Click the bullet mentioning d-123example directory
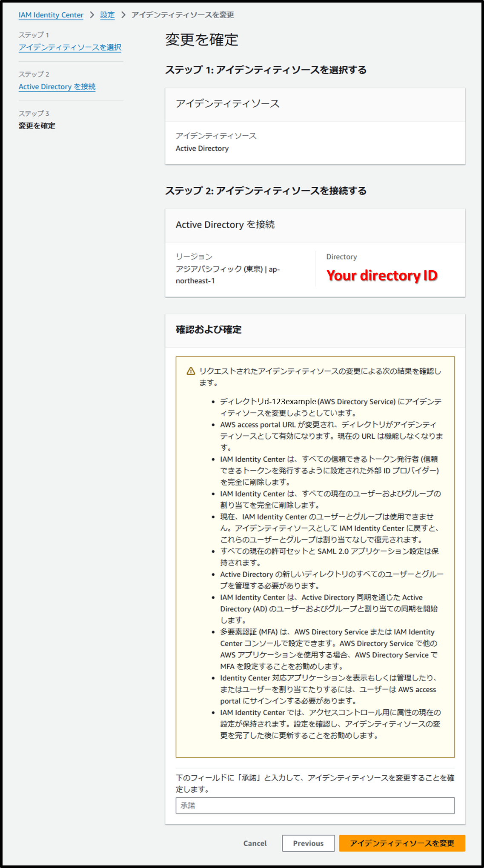484x868 pixels. 331,407
